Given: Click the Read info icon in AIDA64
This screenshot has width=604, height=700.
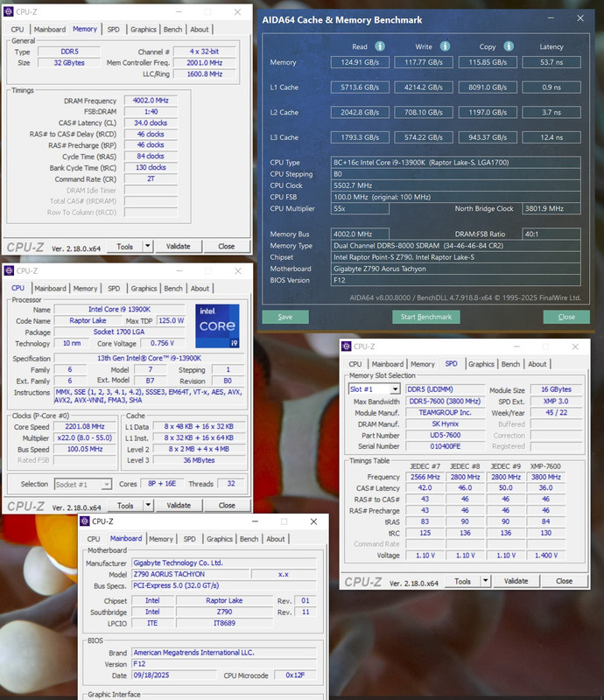Looking at the screenshot, I should click(x=380, y=46).
